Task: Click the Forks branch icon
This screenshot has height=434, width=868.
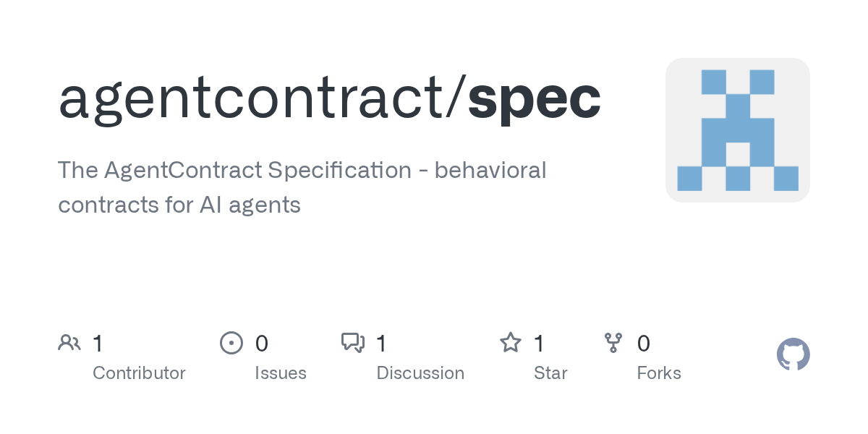Action: 613,343
